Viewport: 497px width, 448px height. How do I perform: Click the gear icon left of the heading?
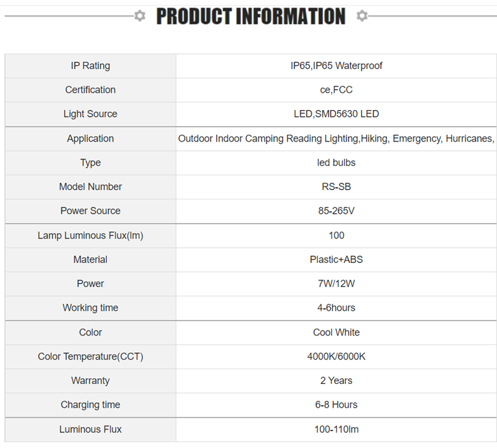[140, 16]
